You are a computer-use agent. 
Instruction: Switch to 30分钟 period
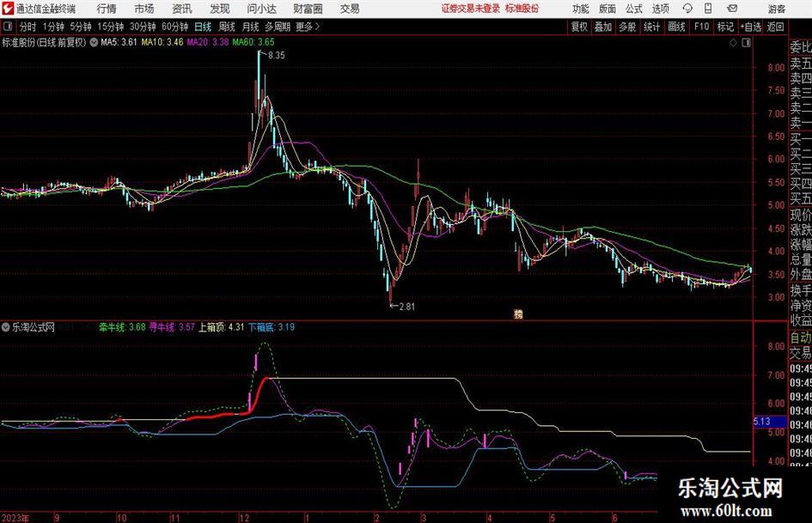coord(143,27)
